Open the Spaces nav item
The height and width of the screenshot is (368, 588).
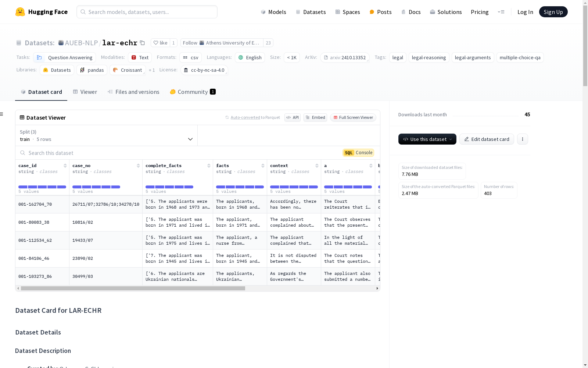tap(348, 12)
